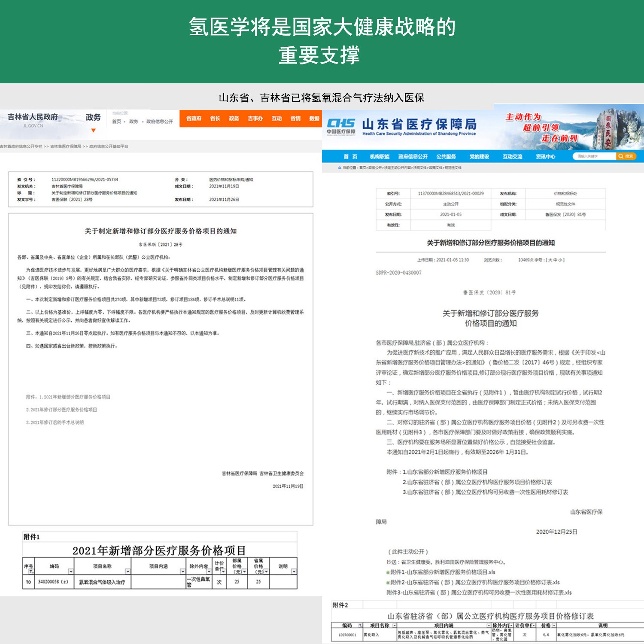Open filter dropdown on 说明 column in 附件1

pos(294,571)
